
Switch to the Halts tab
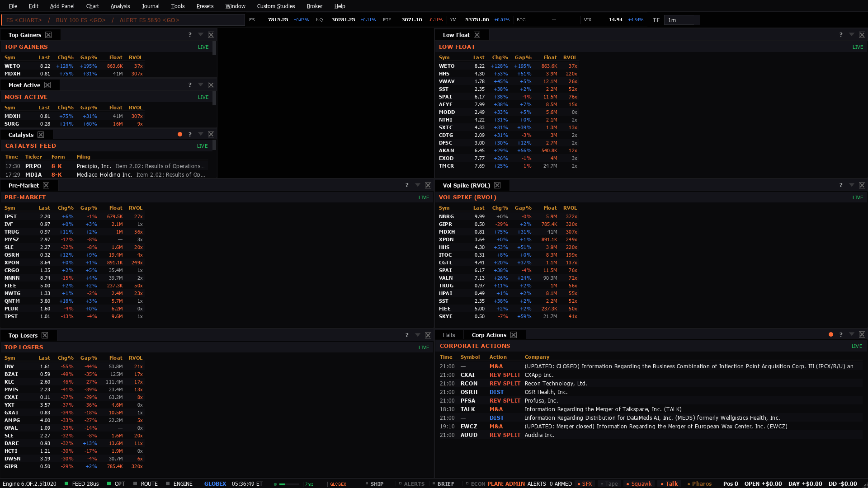tap(449, 335)
